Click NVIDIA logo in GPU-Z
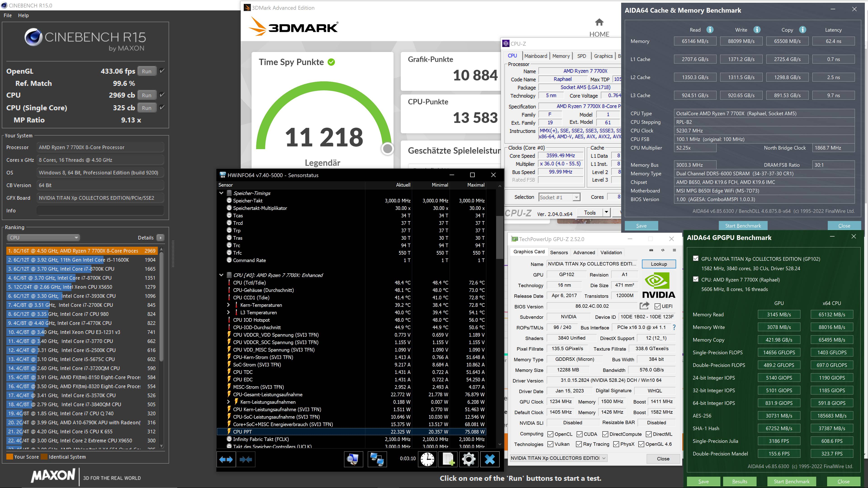Screen dimensions: 868x488 click(x=659, y=286)
